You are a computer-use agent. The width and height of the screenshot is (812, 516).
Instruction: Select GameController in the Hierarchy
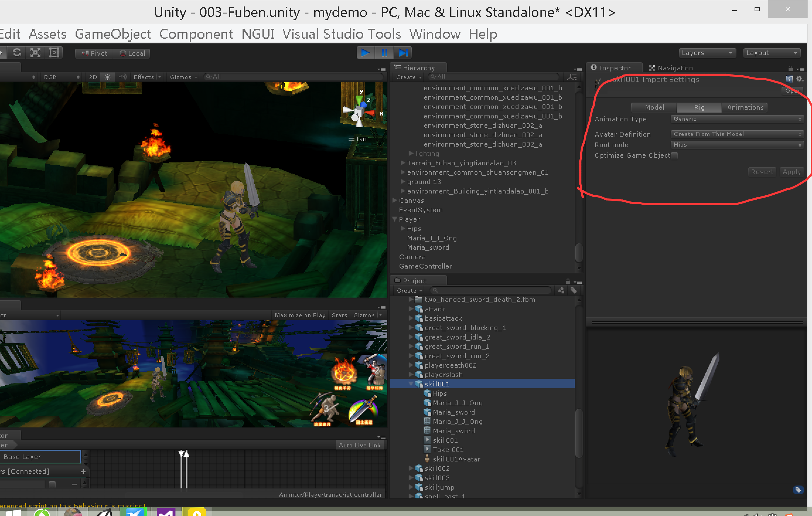click(426, 266)
